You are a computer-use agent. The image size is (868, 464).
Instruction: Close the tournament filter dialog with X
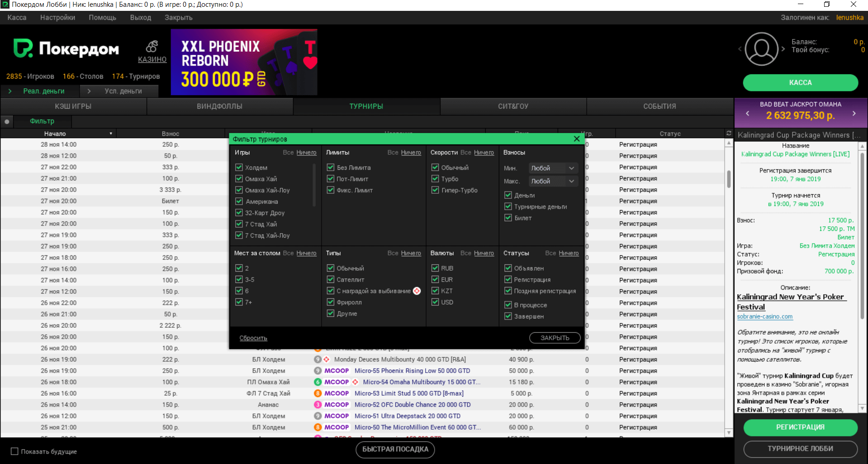[x=577, y=139]
